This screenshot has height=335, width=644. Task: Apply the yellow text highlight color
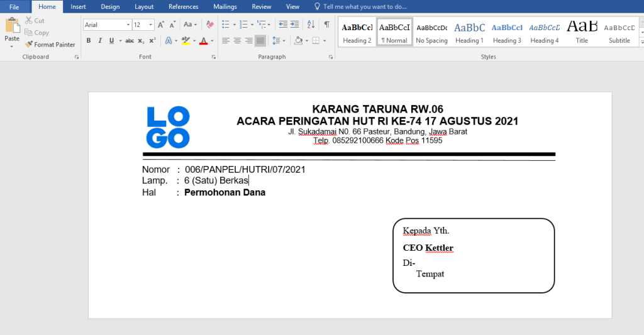(x=185, y=41)
